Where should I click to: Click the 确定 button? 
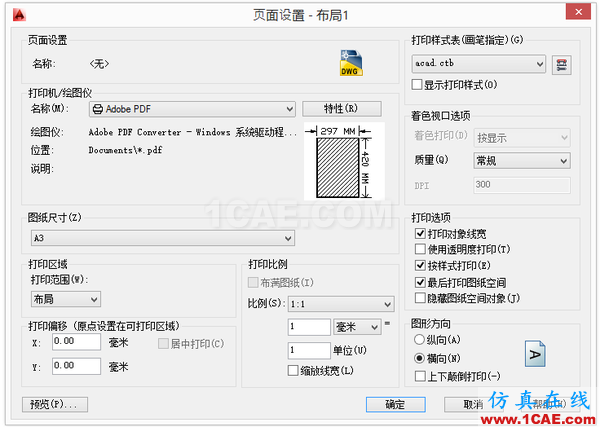[395, 404]
